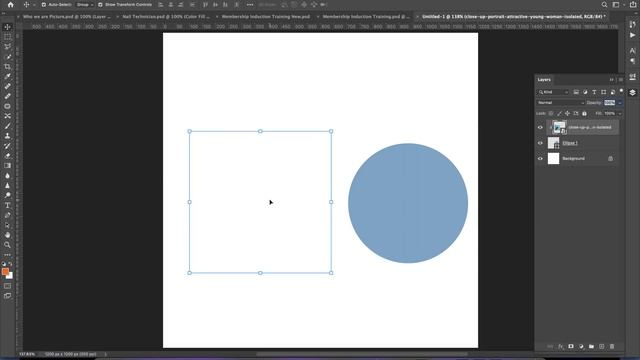Toggle Quick Mask mode icon
640x360 pixels.
[7, 286]
